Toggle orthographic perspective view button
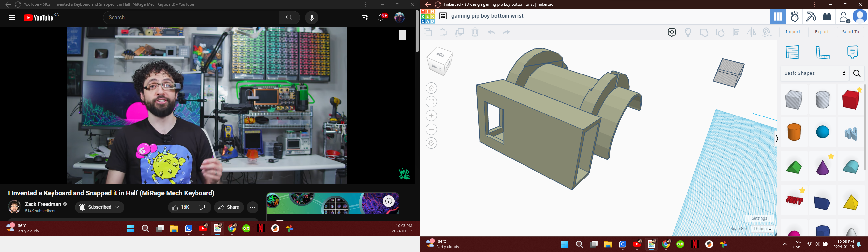Screen dimensions: 868x252 point(432,143)
